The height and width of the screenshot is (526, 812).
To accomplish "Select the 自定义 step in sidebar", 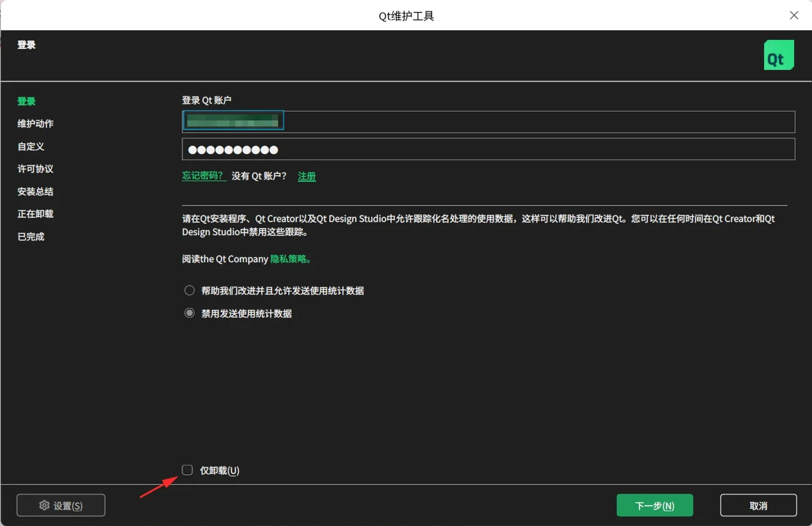I will pyautogui.click(x=30, y=146).
